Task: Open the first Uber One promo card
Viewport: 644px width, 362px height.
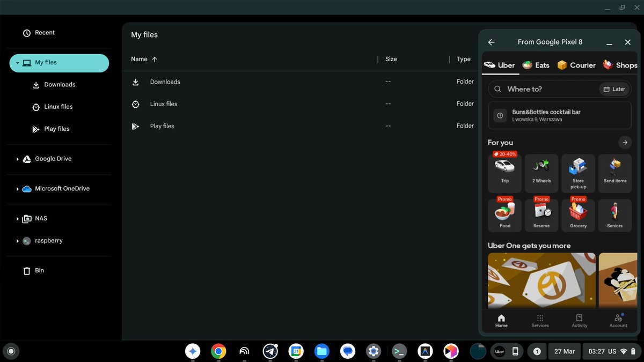Action: tap(541, 280)
